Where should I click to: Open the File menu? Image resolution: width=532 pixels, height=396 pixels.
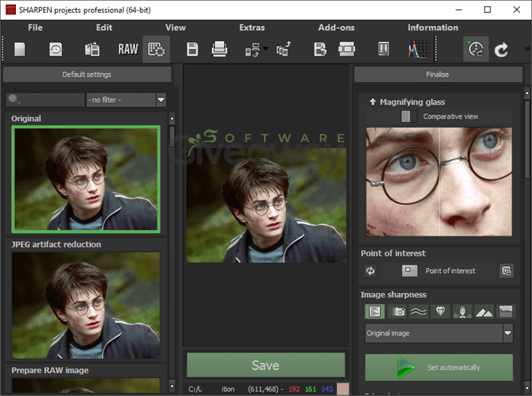coord(35,28)
